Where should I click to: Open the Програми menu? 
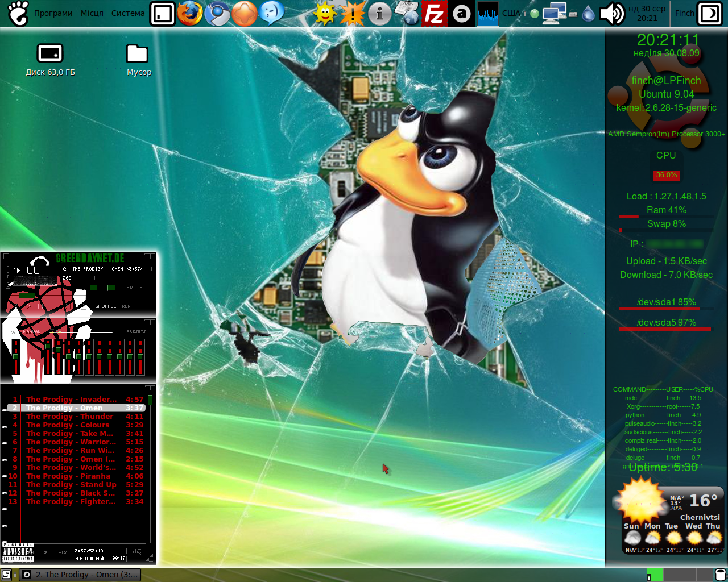pyautogui.click(x=53, y=13)
